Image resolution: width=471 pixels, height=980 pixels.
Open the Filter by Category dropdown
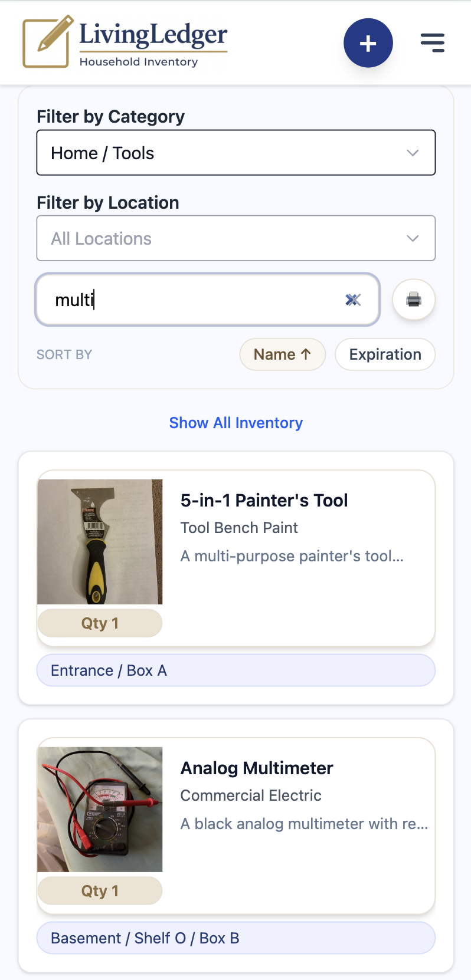pyautogui.click(x=235, y=153)
